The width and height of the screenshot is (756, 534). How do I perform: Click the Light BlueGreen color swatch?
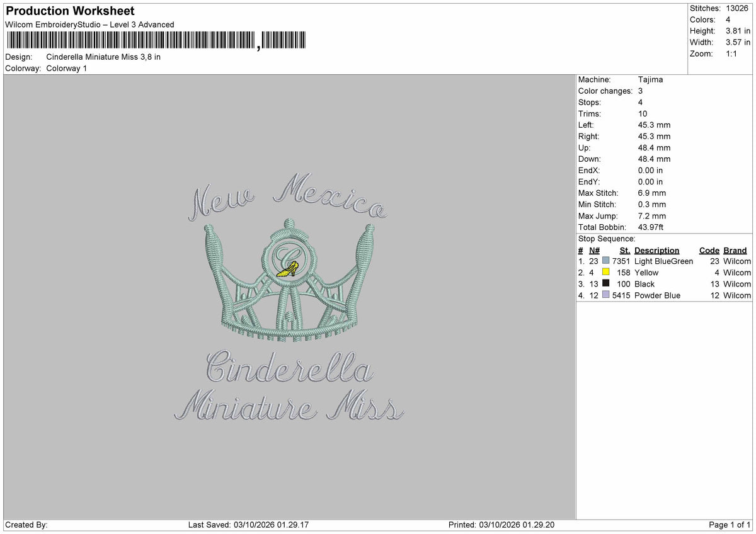pyautogui.click(x=606, y=261)
